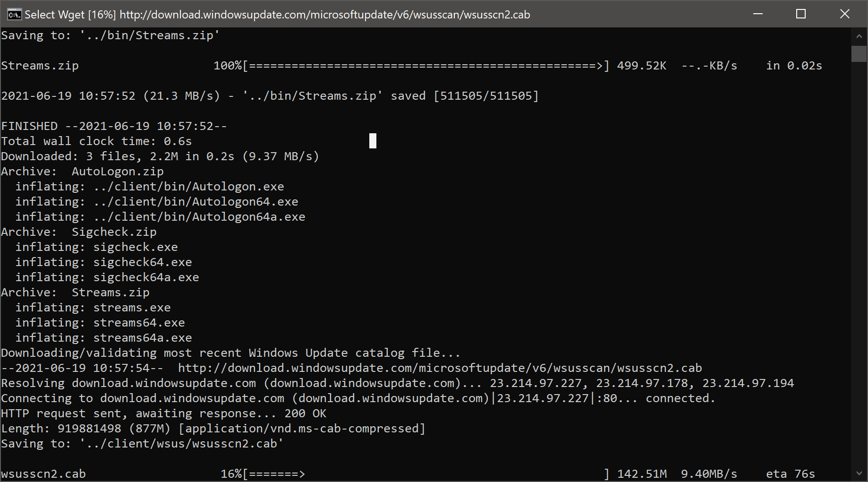This screenshot has width=868, height=482.
Task: Click the text "../client/bin/Autologon.exe"
Action: pyautogui.click(x=188, y=187)
